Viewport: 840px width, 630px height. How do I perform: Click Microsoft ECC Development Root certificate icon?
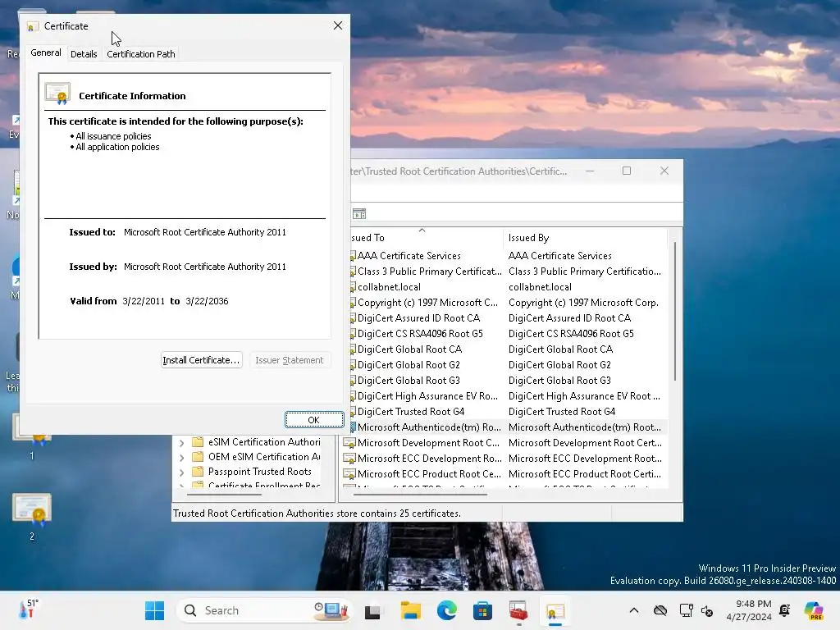(349, 459)
